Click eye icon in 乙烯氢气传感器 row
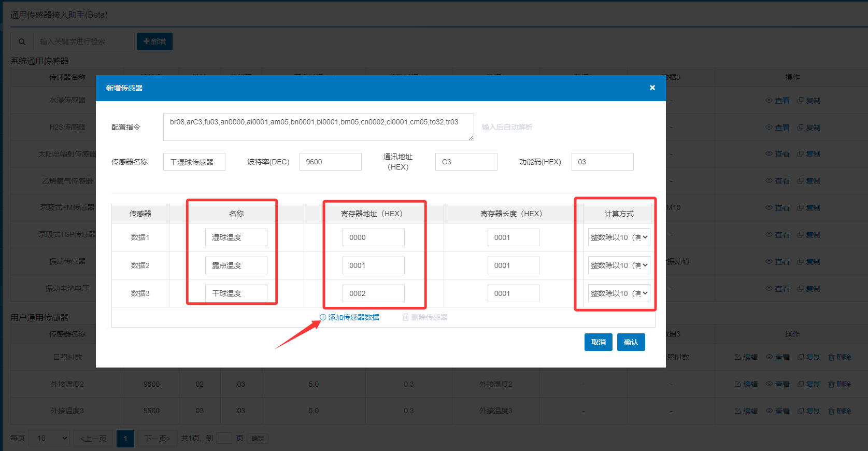The width and height of the screenshot is (868, 451). pyautogui.click(x=769, y=181)
